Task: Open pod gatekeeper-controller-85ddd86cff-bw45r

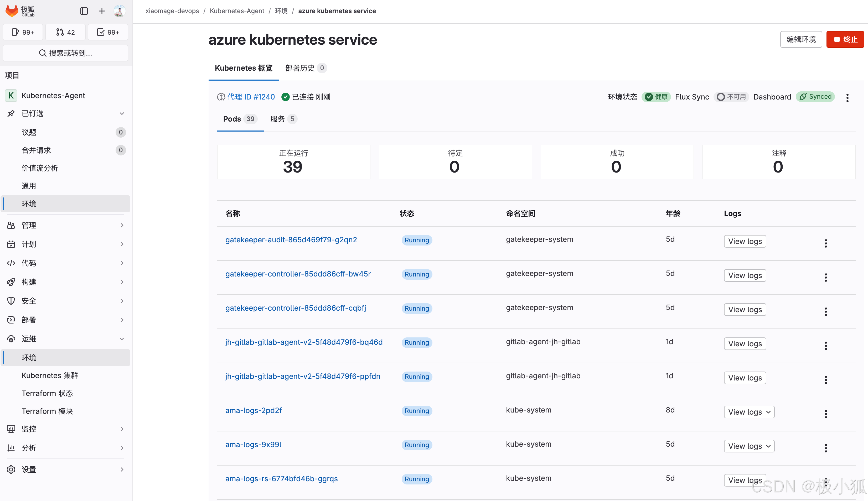Action: coord(298,274)
